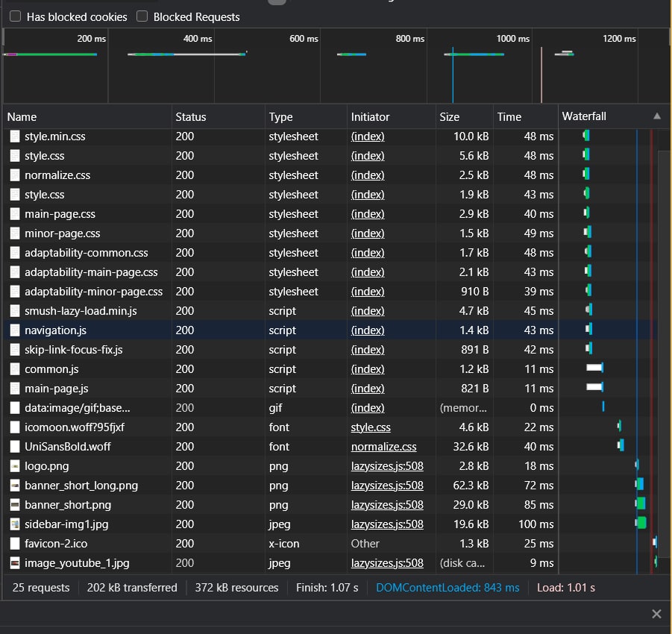Select the main-page.js request row
Image resolution: width=672 pixels, height=634 pixels.
56,389
